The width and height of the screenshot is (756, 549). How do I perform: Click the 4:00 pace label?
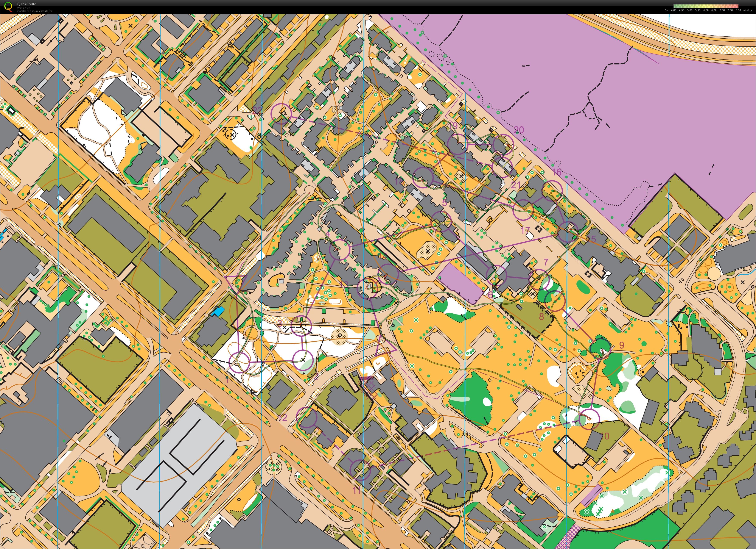(673, 10)
